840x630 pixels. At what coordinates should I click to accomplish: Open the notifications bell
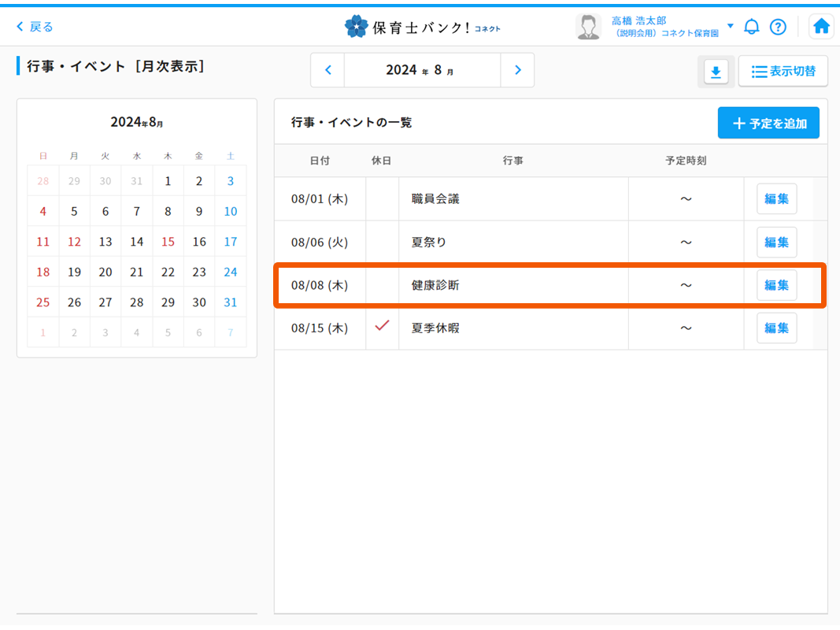[x=752, y=27]
